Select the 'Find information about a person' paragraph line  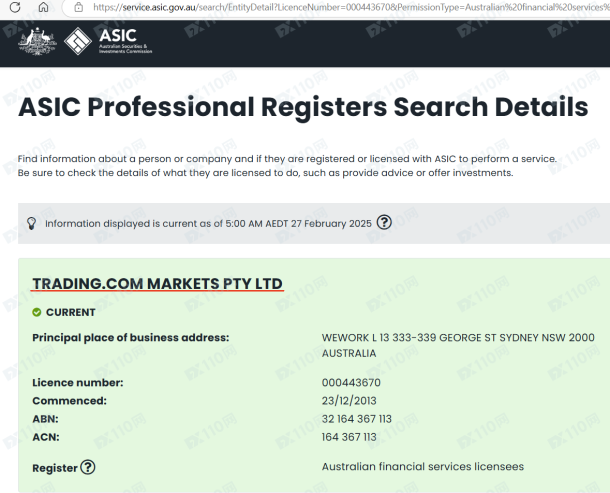[x=287, y=159]
